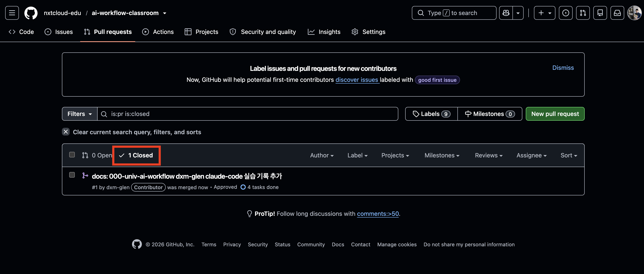644x274 pixels.
Task: Switch to the Projects tab
Action: coord(201,32)
